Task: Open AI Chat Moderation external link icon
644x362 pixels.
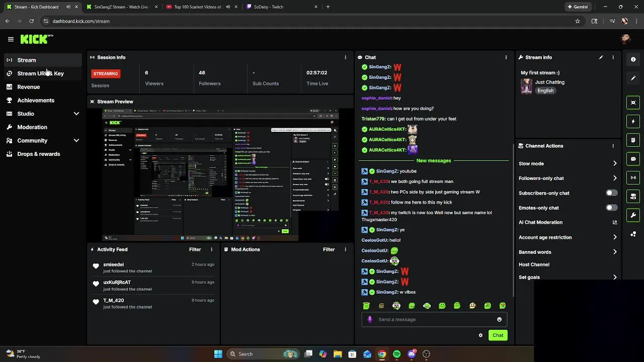Action: [615, 222]
